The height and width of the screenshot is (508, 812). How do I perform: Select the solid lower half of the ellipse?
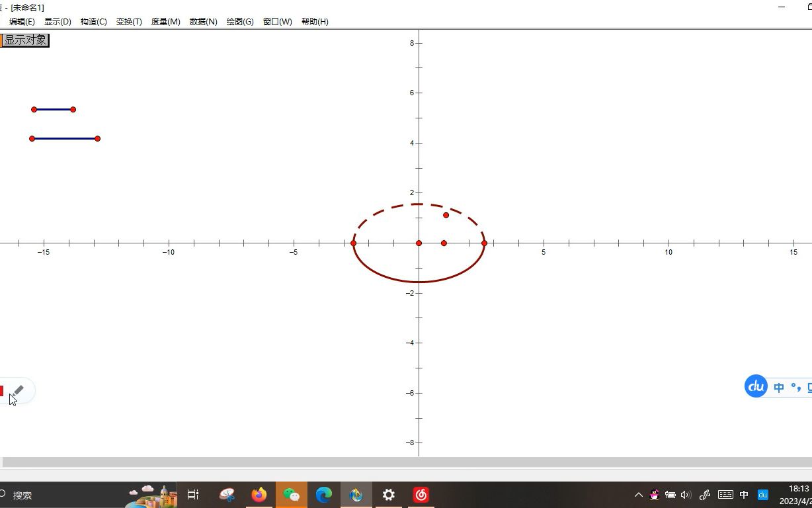point(419,282)
